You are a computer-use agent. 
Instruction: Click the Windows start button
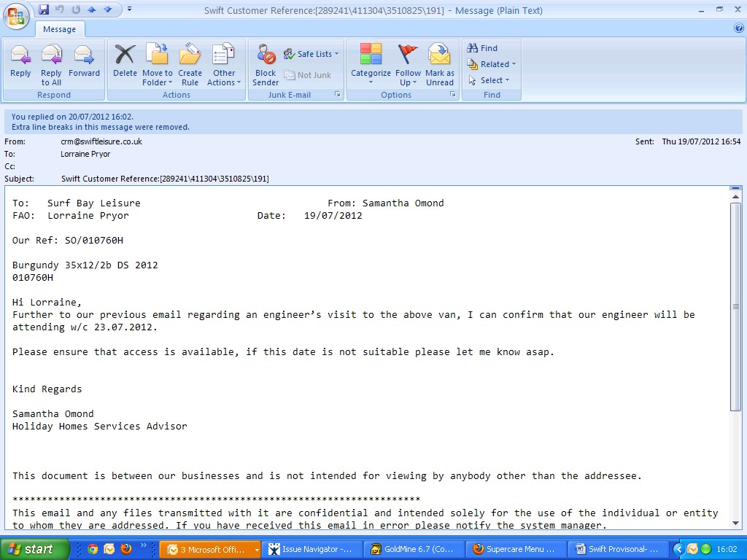(34, 549)
